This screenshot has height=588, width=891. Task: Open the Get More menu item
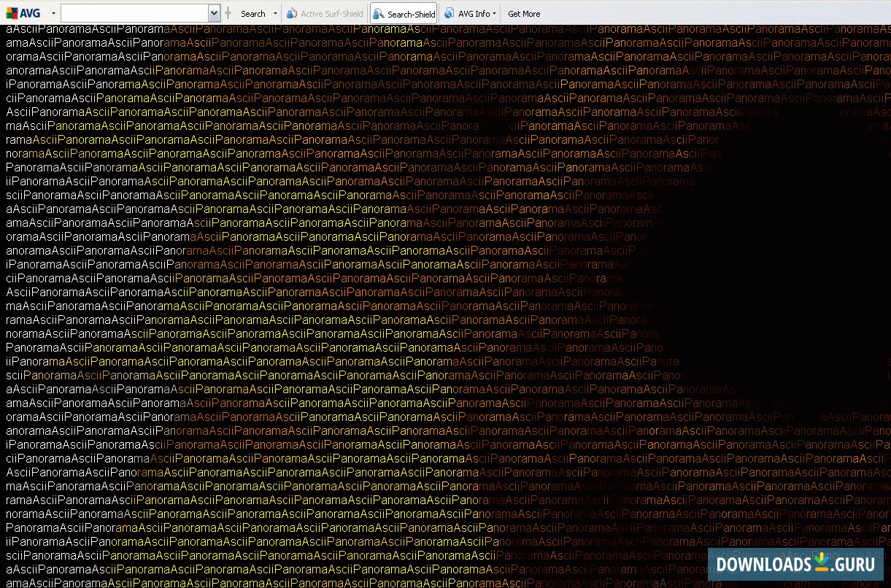click(525, 13)
